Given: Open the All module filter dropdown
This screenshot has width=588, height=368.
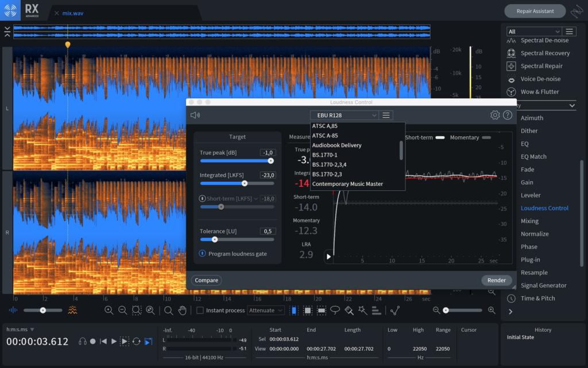Looking at the screenshot, I should point(534,32).
